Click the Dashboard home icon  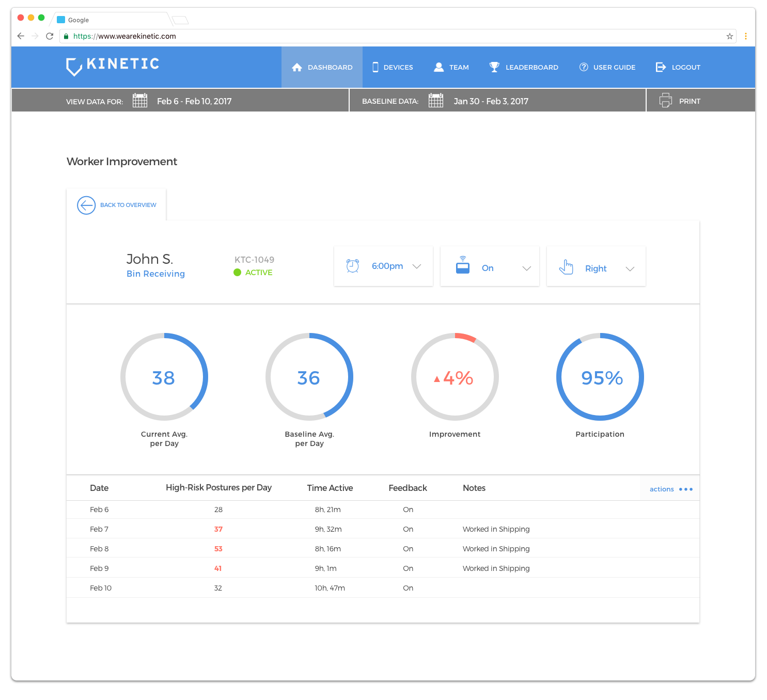click(297, 67)
